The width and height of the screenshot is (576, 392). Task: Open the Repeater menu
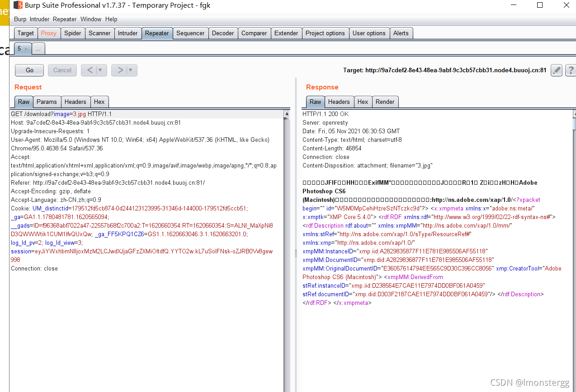[x=65, y=19]
